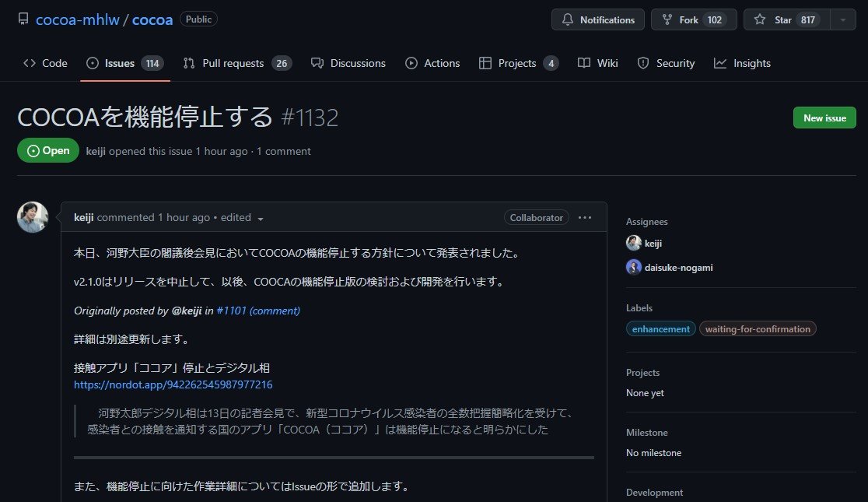Image resolution: width=868 pixels, height=502 pixels.
Task: Open the cocoa-mhlw organization link
Action: pos(78,19)
